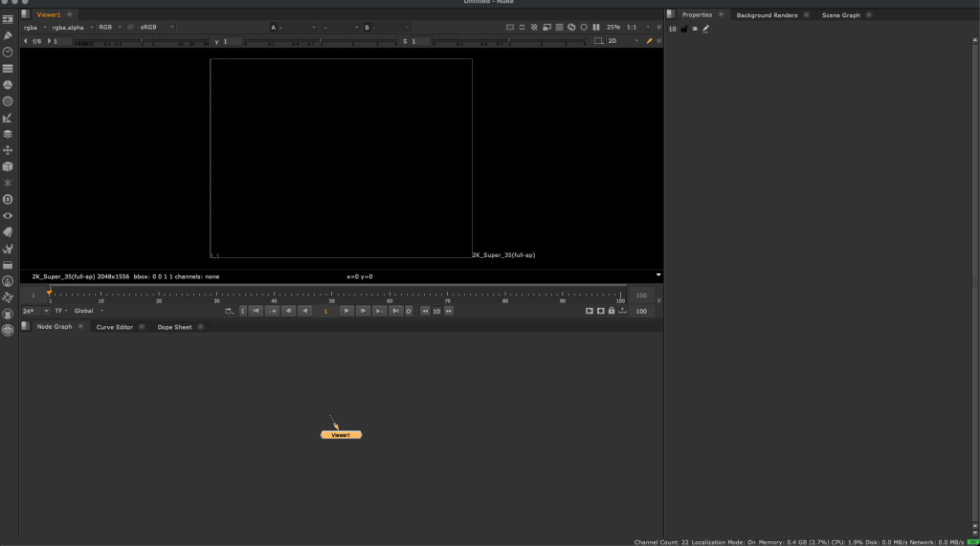Viewport: 980px width, 546px height.
Task: Open the FurnaceCore nodes toolbar menu
Action: (8, 281)
